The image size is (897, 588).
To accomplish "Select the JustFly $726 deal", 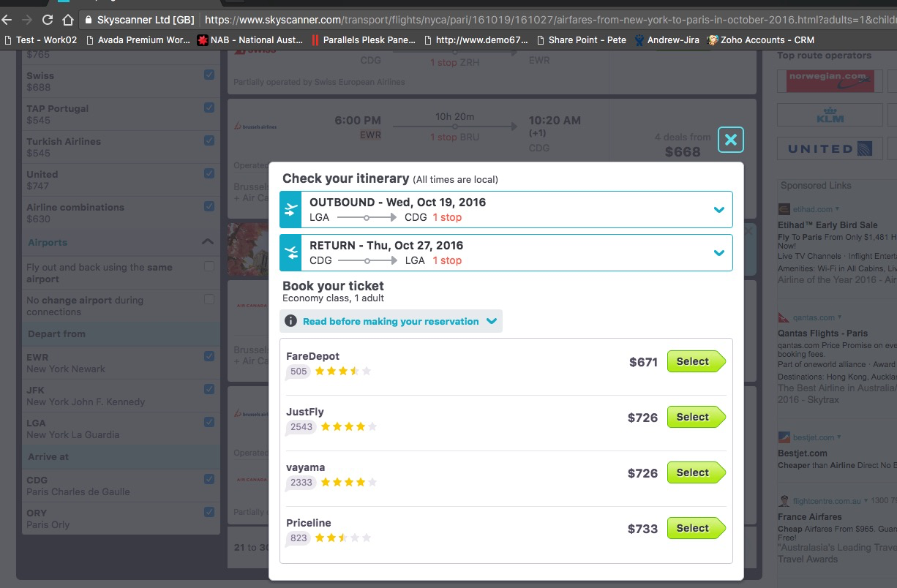I will pyautogui.click(x=696, y=417).
